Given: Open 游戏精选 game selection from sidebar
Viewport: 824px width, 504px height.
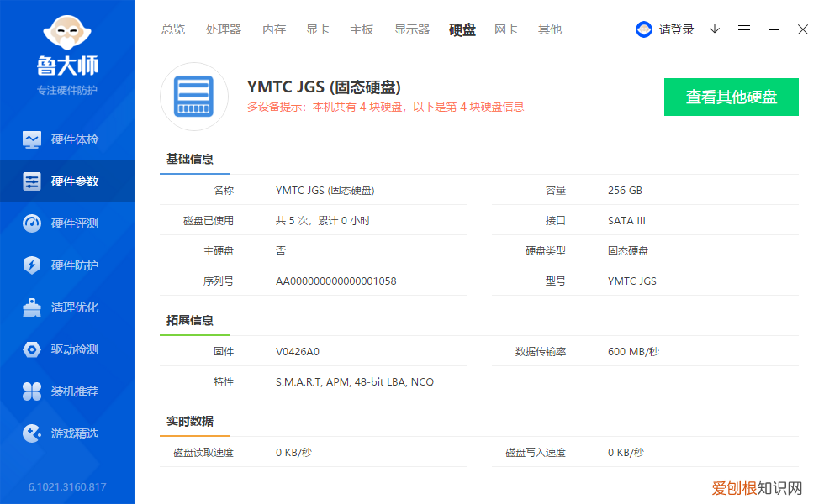Looking at the screenshot, I should (67, 433).
